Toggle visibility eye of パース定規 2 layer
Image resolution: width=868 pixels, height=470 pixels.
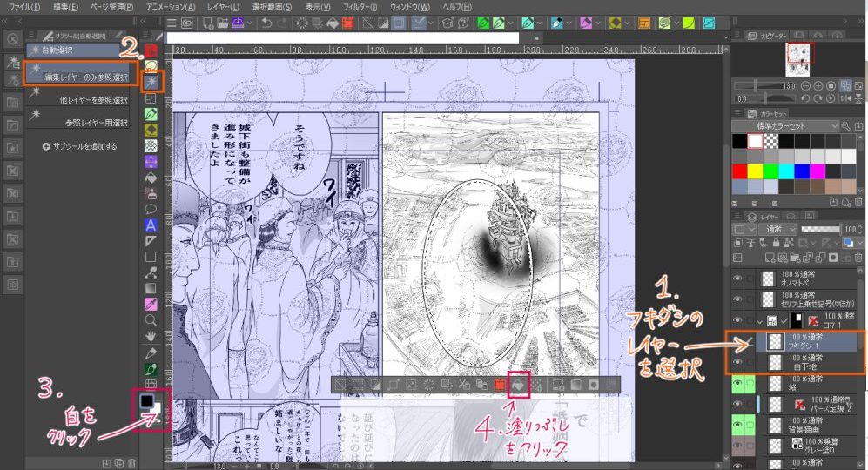point(737,404)
